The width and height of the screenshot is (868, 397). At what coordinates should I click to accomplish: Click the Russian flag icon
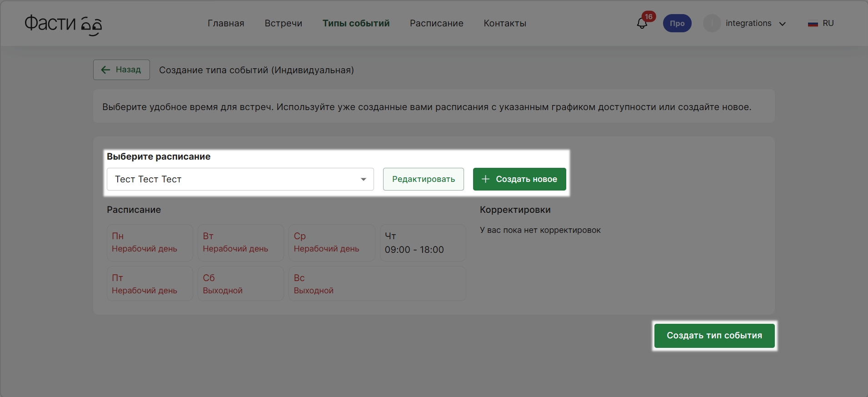pos(813,24)
